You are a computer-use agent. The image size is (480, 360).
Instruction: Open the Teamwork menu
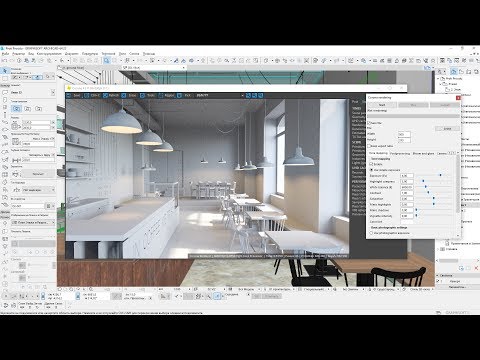click(x=108, y=53)
